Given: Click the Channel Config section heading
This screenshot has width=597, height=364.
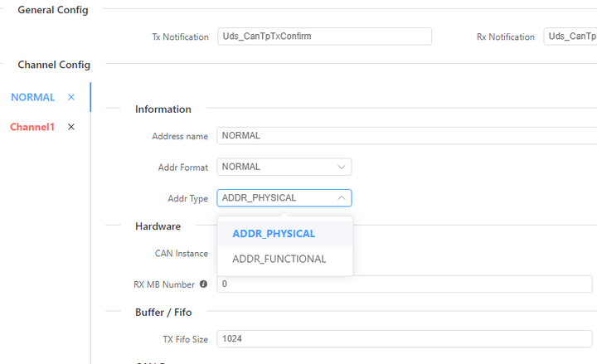Looking at the screenshot, I should coord(54,65).
